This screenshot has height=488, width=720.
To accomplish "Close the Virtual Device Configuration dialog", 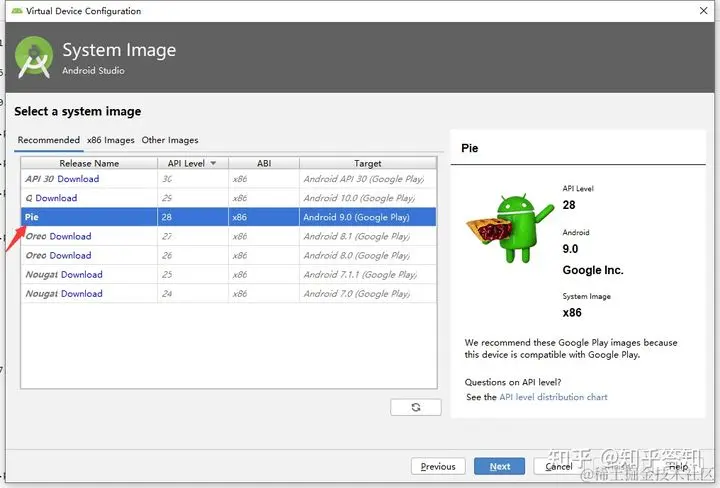I will point(703,10).
